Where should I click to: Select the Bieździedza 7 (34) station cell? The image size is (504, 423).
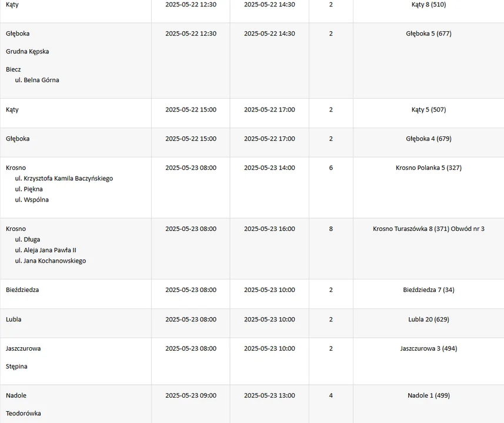click(429, 290)
